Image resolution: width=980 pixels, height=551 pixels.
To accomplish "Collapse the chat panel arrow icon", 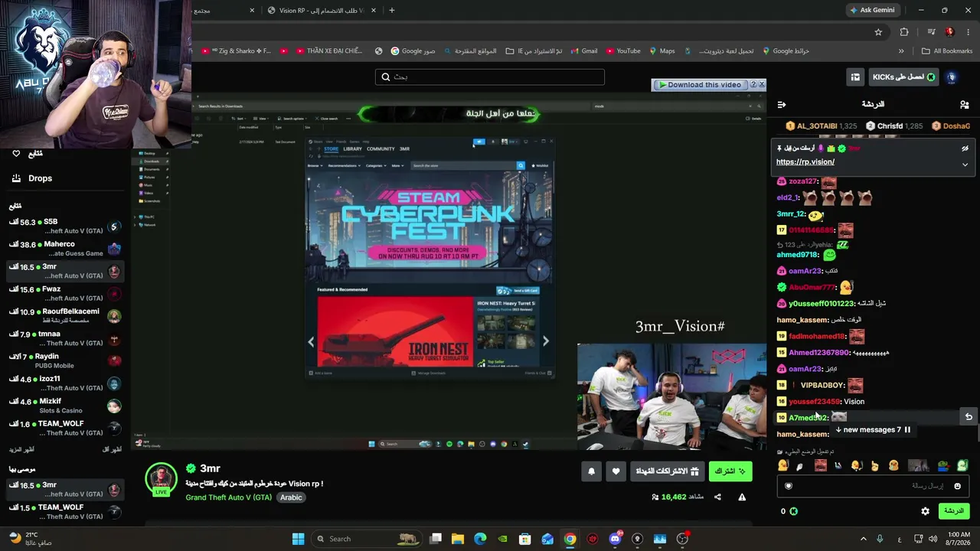I will tap(781, 104).
